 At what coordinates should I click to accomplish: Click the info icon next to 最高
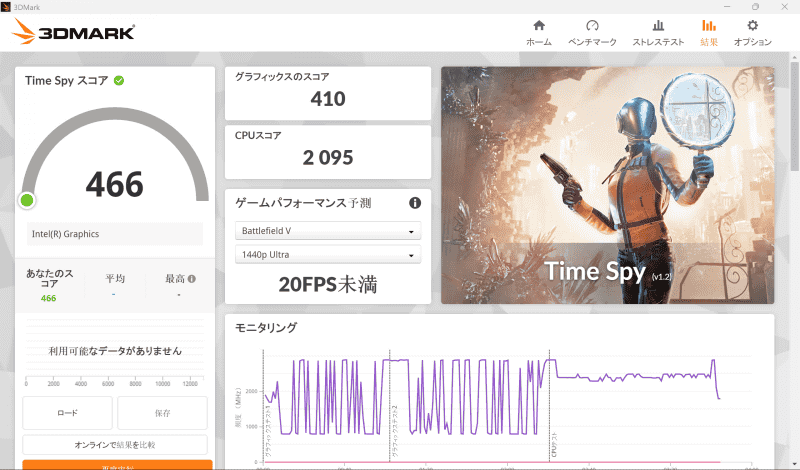pos(192,279)
